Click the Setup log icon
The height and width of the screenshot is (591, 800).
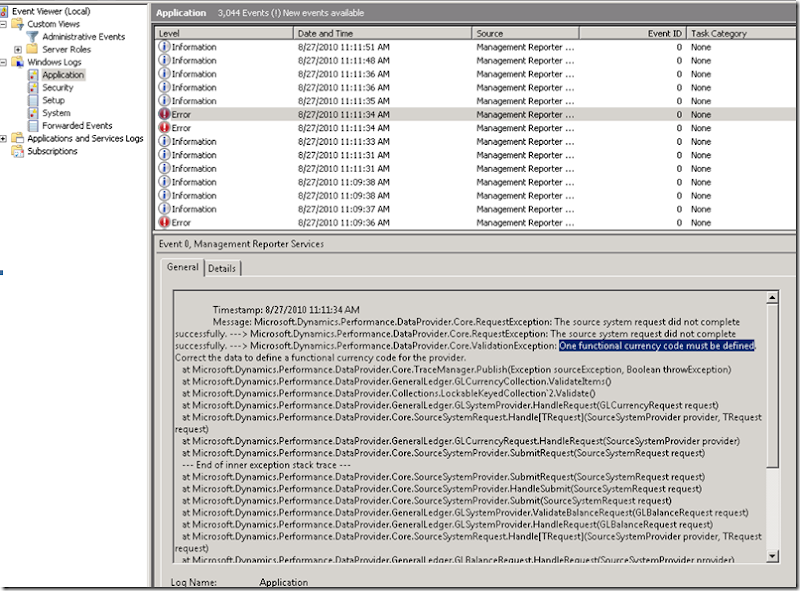33,100
